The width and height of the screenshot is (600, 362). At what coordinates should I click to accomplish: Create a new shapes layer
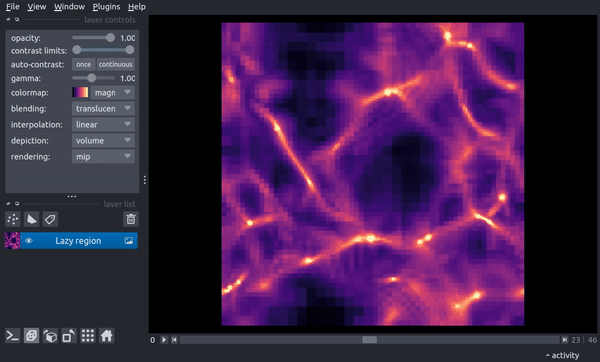(31, 219)
